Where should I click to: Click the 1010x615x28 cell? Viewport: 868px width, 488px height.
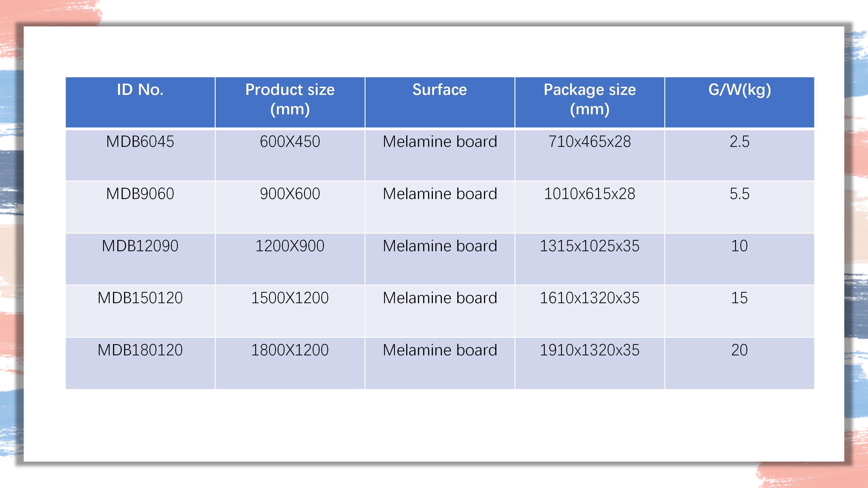pyautogui.click(x=590, y=207)
